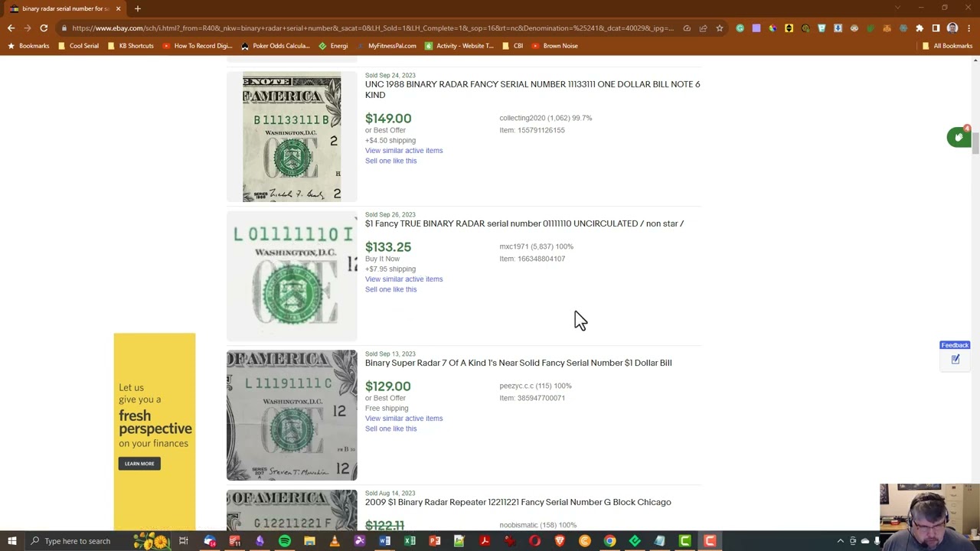Image resolution: width=980 pixels, height=551 pixels.
Task: Reload the eBay page
Action: (x=44, y=28)
